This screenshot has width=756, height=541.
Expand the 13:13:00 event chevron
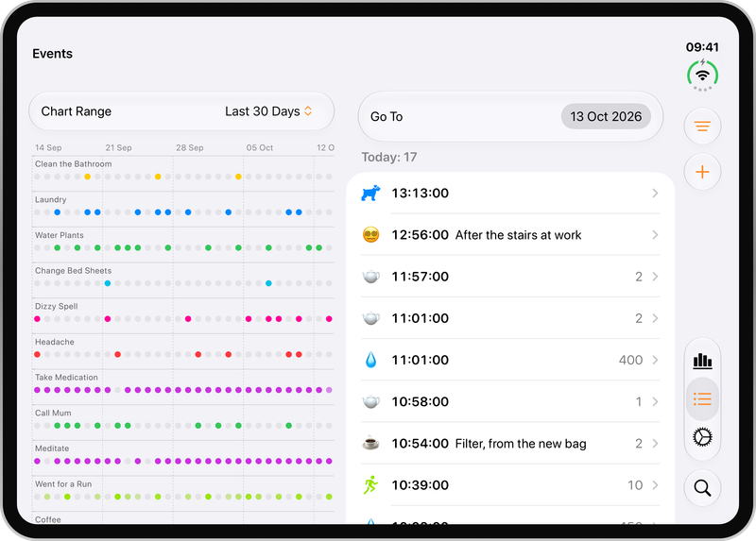click(x=655, y=194)
